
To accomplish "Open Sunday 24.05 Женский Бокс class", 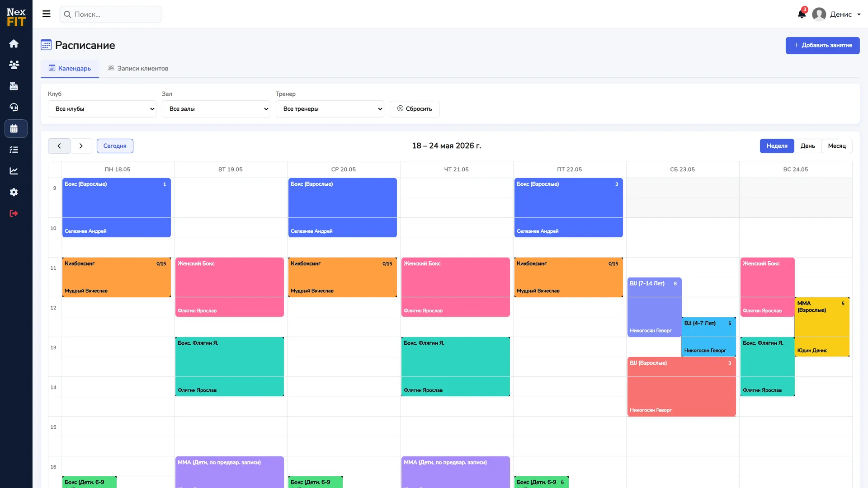I will pyautogui.click(x=768, y=287).
